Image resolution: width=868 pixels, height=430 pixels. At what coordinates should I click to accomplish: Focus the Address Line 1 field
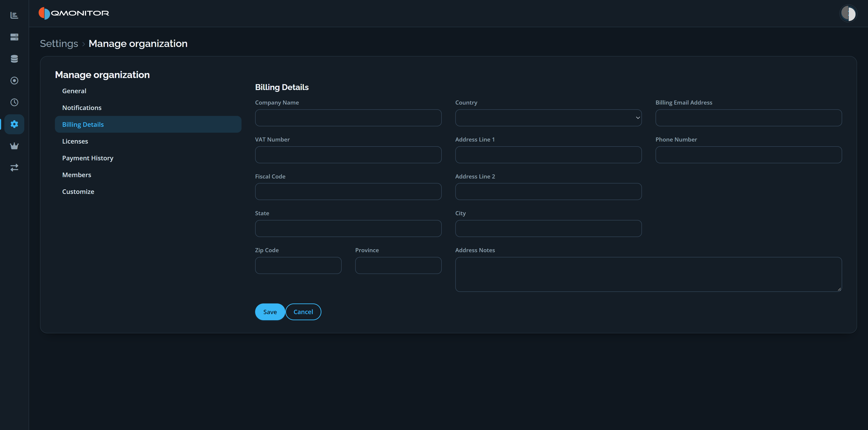pyautogui.click(x=548, y=155)
